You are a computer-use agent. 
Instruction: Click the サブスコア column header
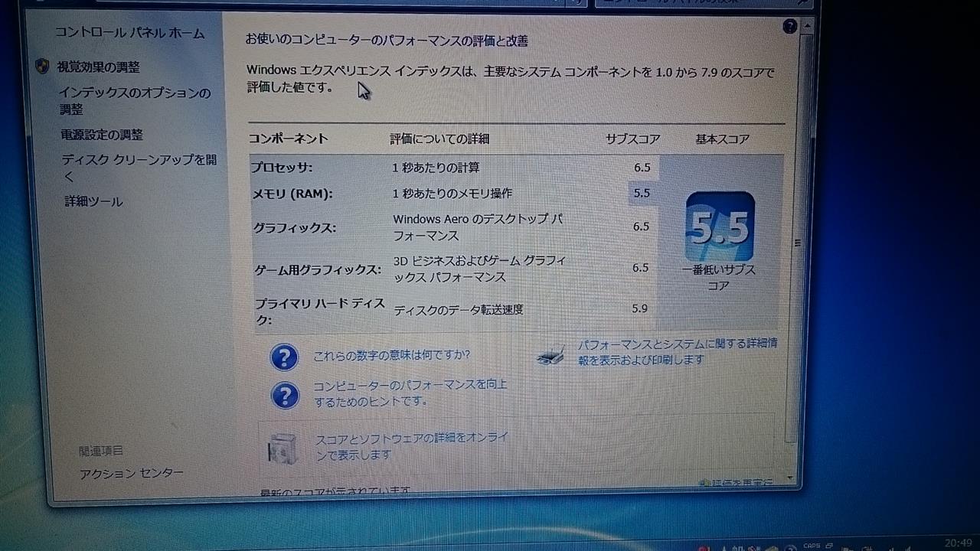[x=632, y=139]
